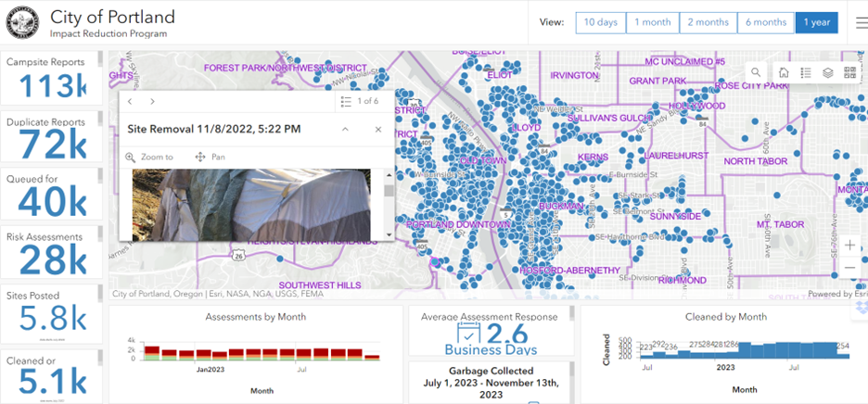Image resolution: width=868 pixels, height=404 pixels.
Task: Select the 1 month view
Action: pos(653,22)
